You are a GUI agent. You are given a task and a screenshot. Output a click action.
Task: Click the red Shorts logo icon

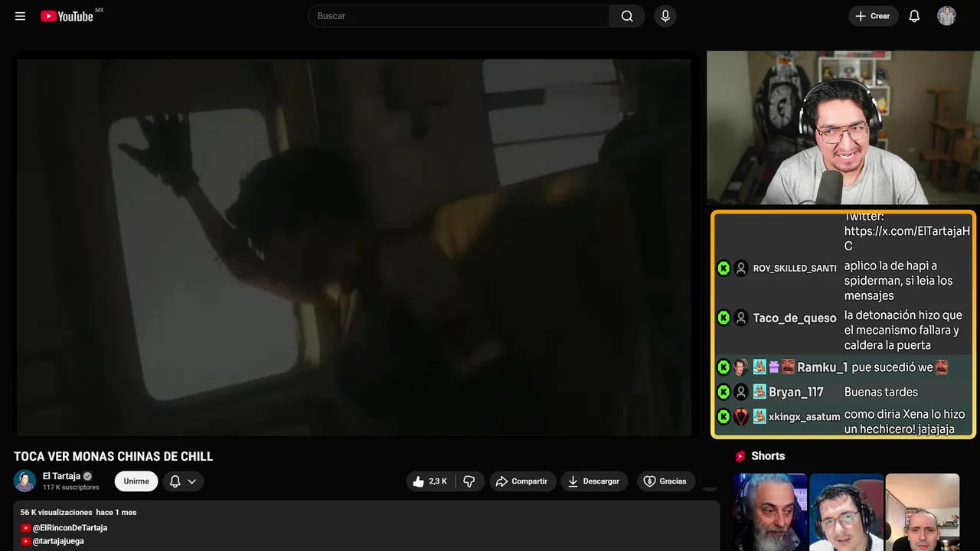[740, 456]
